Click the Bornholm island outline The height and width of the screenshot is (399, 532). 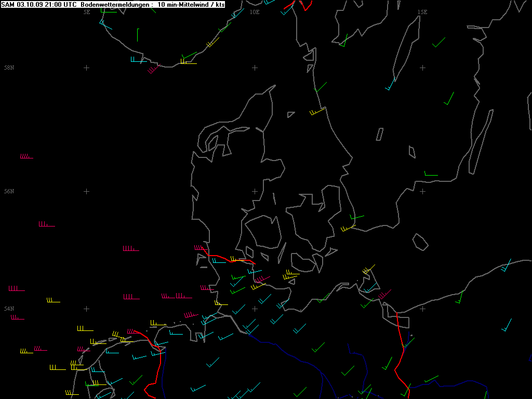pyautogui.click(x=420, y=242)
